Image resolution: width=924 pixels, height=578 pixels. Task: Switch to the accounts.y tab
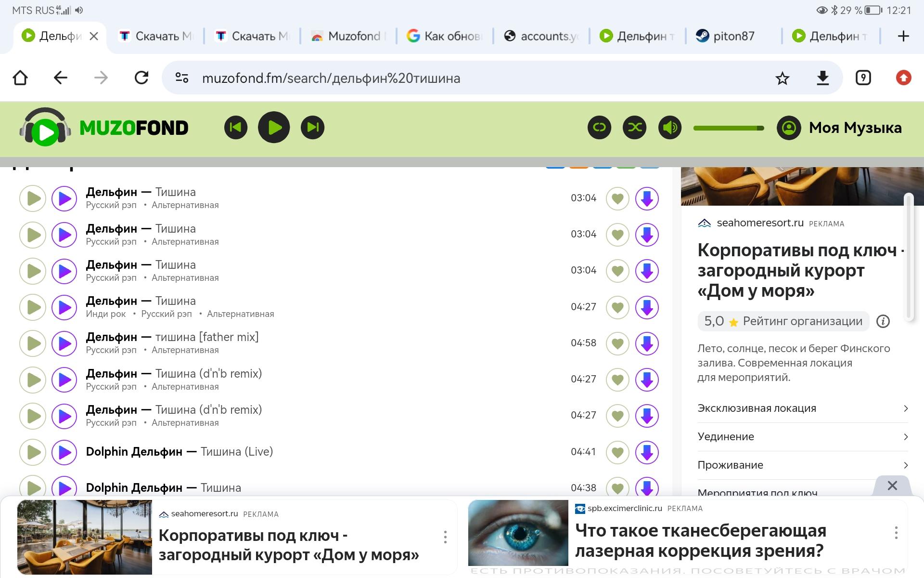540,36
